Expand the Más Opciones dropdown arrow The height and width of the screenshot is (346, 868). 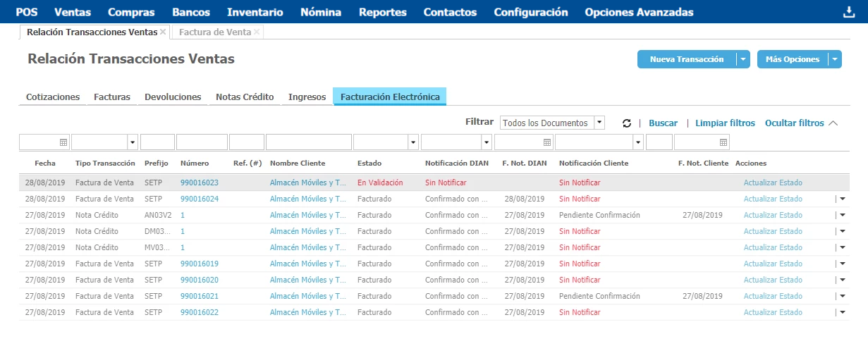835,60
